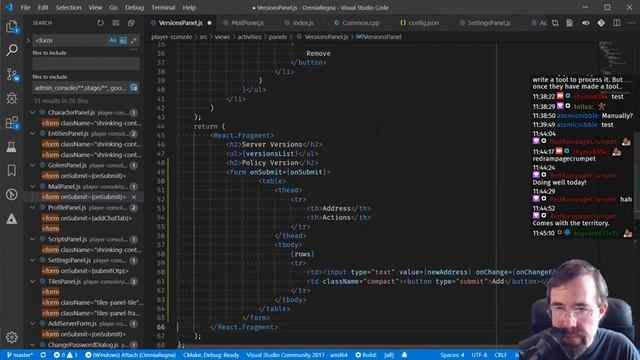This screenshot has width=640, height=360.
Task: Click the 'views' breadcrumb segment
Action: point(222,37)
